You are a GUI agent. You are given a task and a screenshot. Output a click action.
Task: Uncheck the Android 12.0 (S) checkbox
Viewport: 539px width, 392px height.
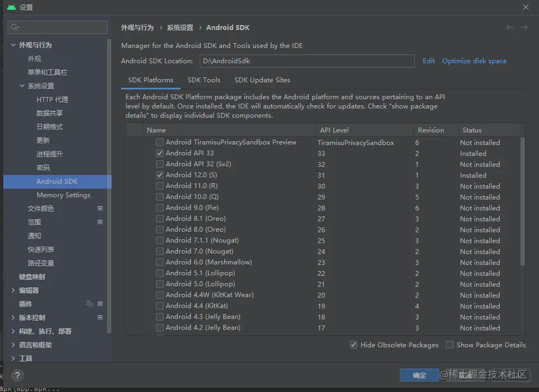click(x=160, y=175)
